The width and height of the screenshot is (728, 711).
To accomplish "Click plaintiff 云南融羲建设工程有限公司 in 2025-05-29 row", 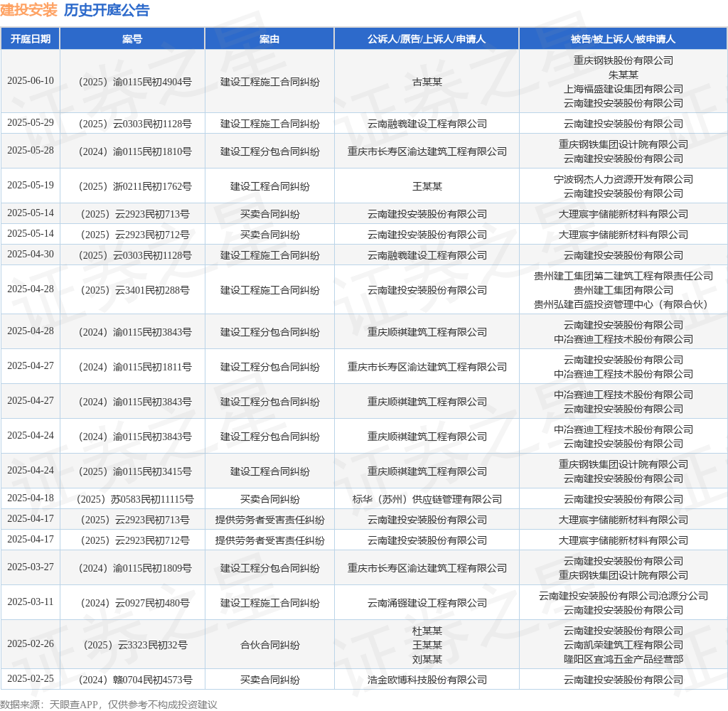I will pos(427,124).
